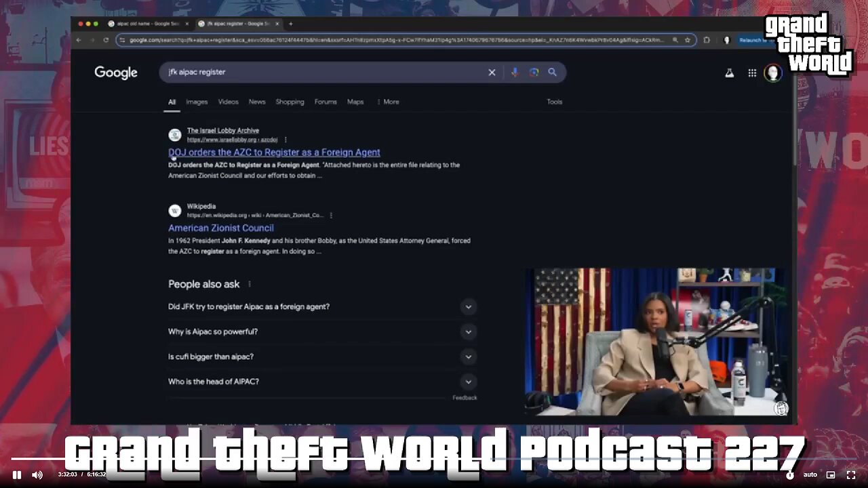This screenshot has width=868, height=488.
Task: Open a new browser tab plus
Action: (291, 24)
